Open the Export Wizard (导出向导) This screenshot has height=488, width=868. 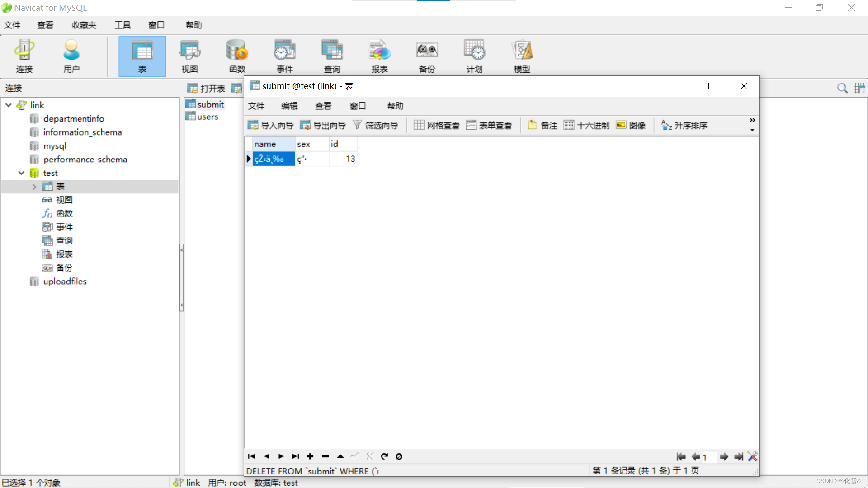(x=323, y=125)
